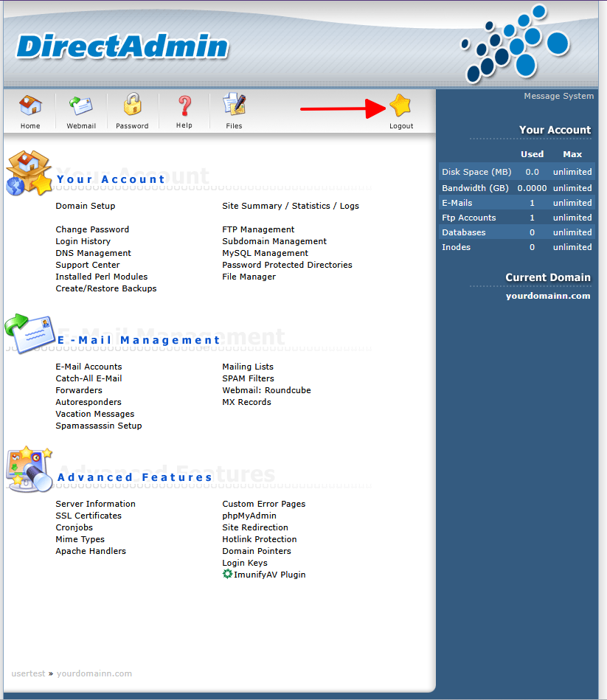Launch Webmail: Roundcube
The image size is (607, 700).
pyautogui.click(x=266, y=390)
